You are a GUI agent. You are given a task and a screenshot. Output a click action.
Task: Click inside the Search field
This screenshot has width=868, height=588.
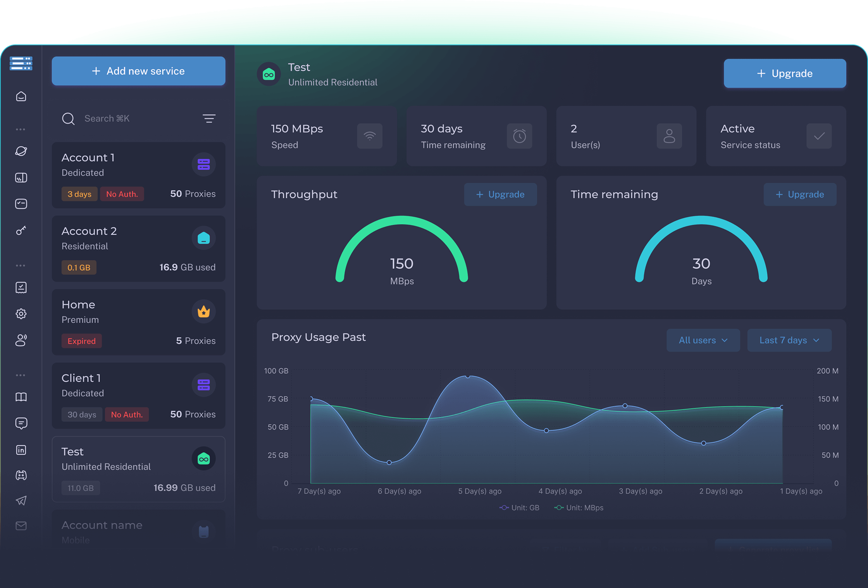(116, 119)
